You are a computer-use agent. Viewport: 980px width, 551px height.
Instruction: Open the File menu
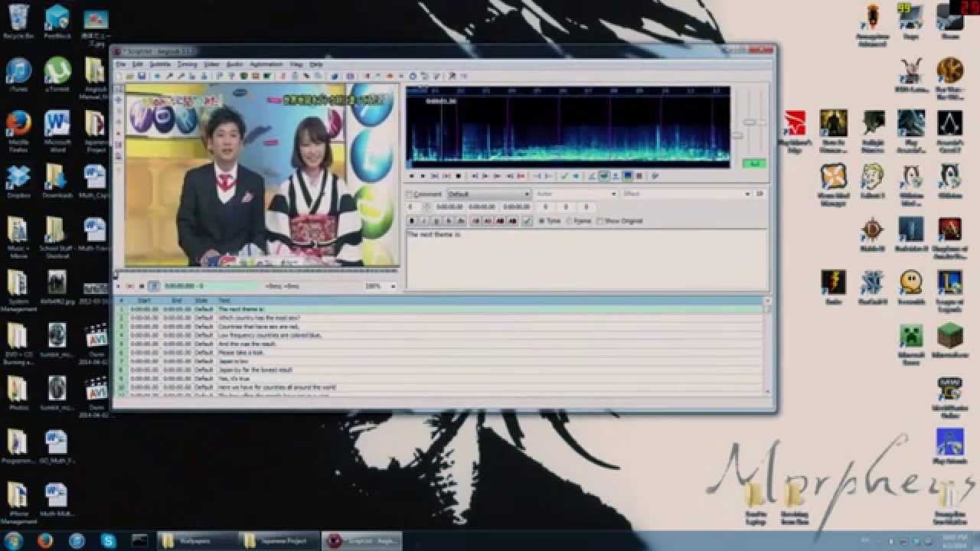click(120, 64)
